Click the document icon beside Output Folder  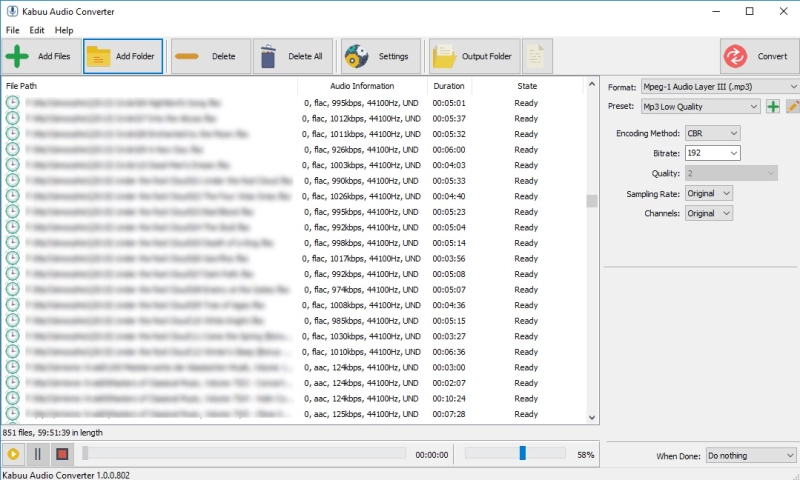coord(537,56)
